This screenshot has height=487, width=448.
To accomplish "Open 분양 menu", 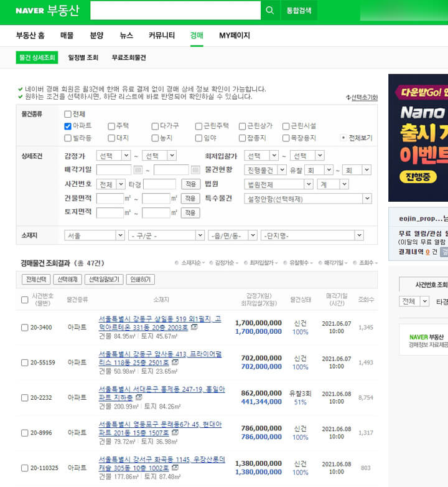I will 96,35.
